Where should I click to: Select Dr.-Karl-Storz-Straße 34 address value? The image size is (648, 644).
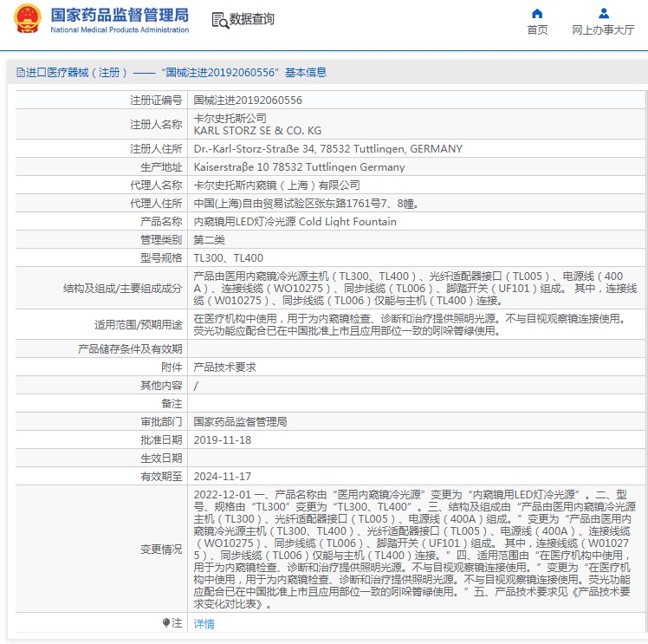tap(327, 149)
